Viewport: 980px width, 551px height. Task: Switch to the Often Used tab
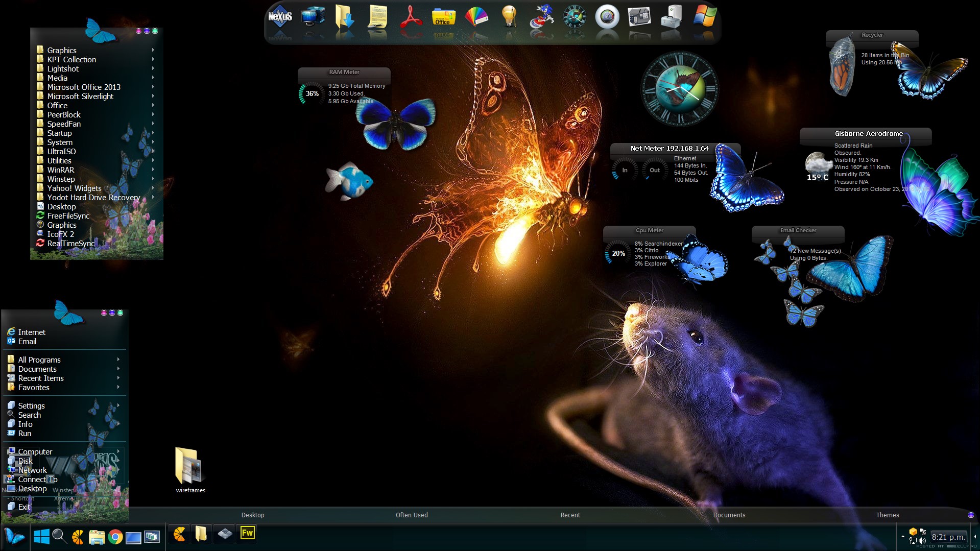pyautogui.click(x=412, y=515)
